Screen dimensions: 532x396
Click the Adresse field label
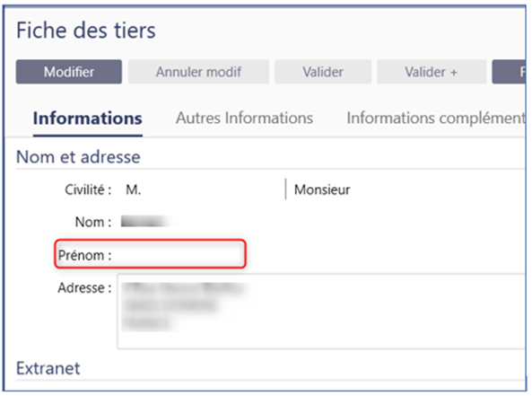[x=84, y=287]
